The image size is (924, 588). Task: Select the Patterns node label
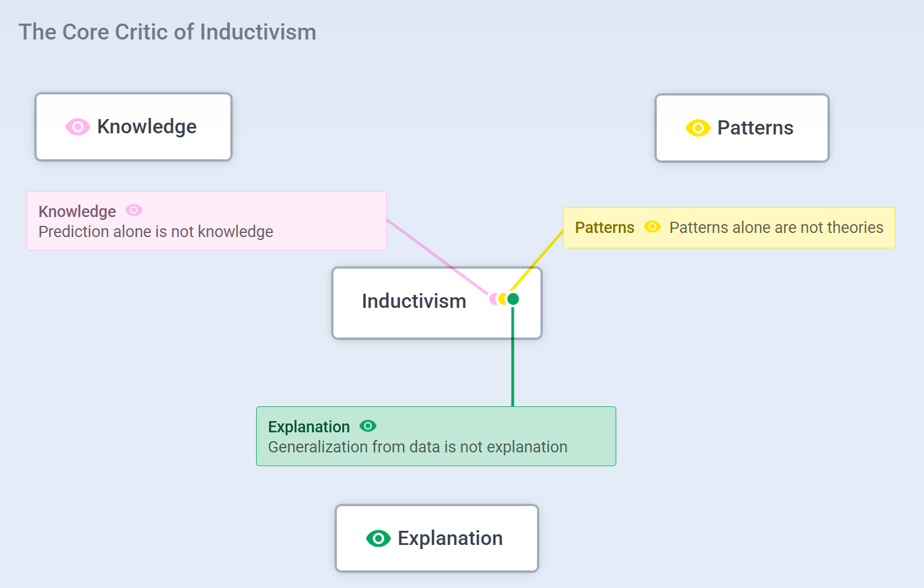pos(755,128)
